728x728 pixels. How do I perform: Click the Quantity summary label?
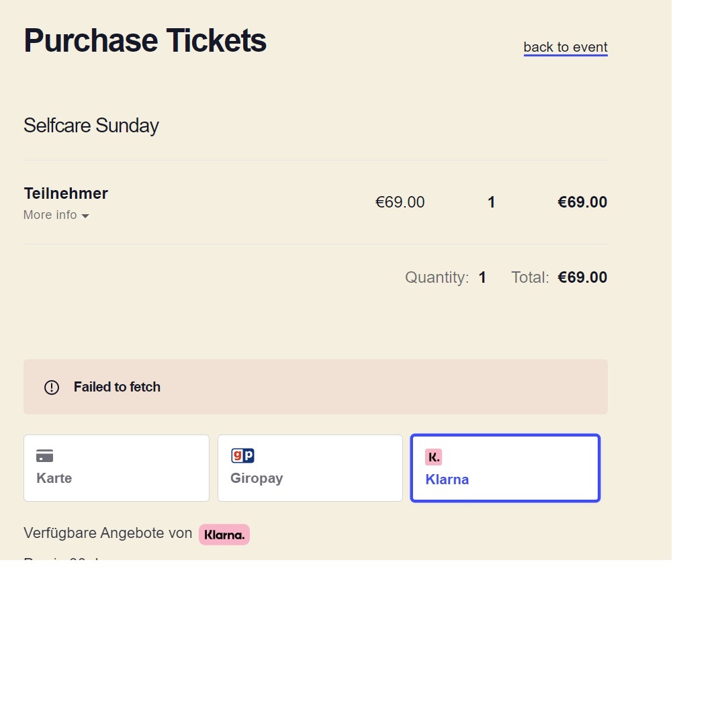pos(437,277)
